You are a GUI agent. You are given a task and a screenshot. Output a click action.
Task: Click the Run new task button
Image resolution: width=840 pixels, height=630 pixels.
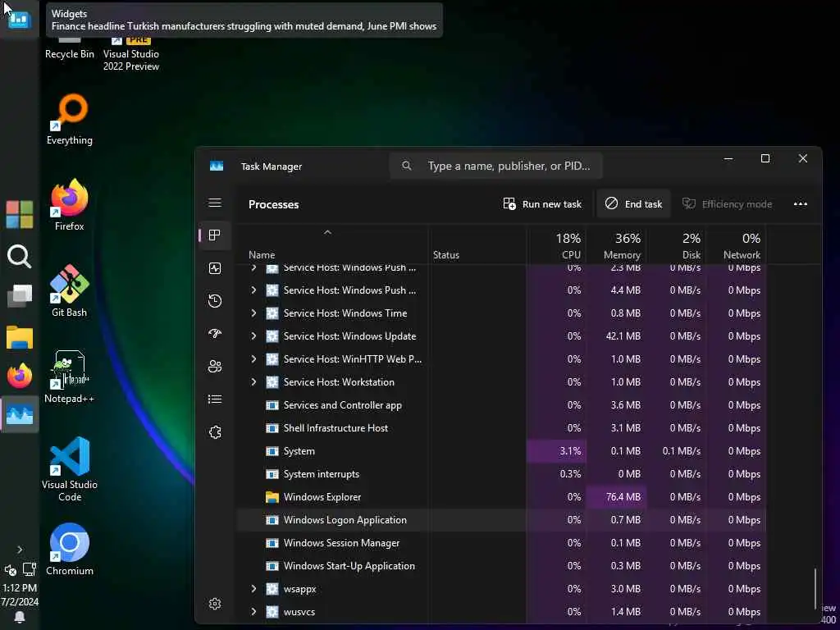(542, 204)
